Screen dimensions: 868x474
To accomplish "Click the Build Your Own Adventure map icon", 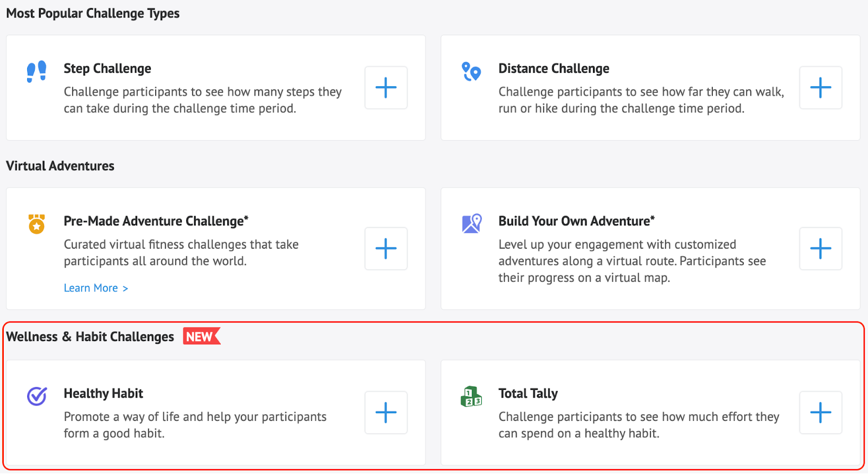I will pyautogui.click(x=471, y=223).
